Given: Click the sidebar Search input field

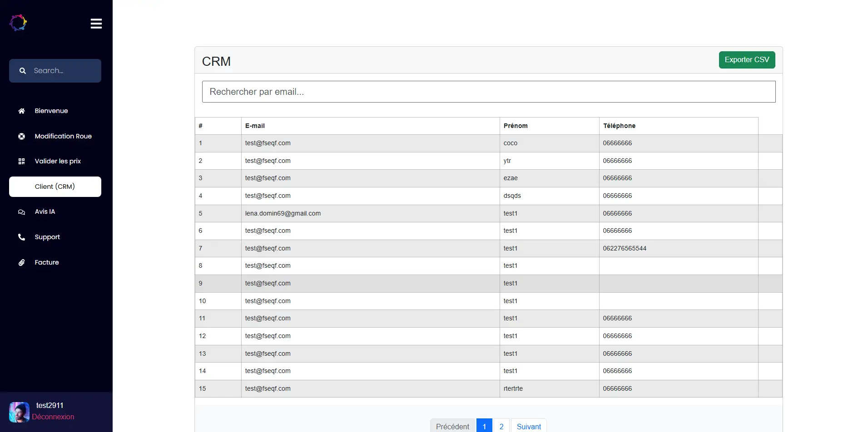Looking at the screenshot, I should [x=64, y=71].
